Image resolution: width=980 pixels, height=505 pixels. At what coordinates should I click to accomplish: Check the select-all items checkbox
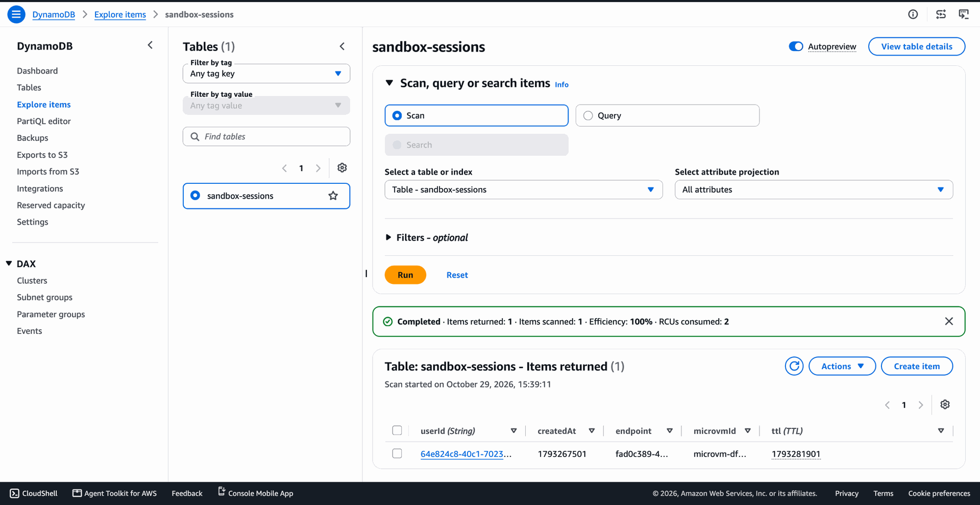point(397,430)
